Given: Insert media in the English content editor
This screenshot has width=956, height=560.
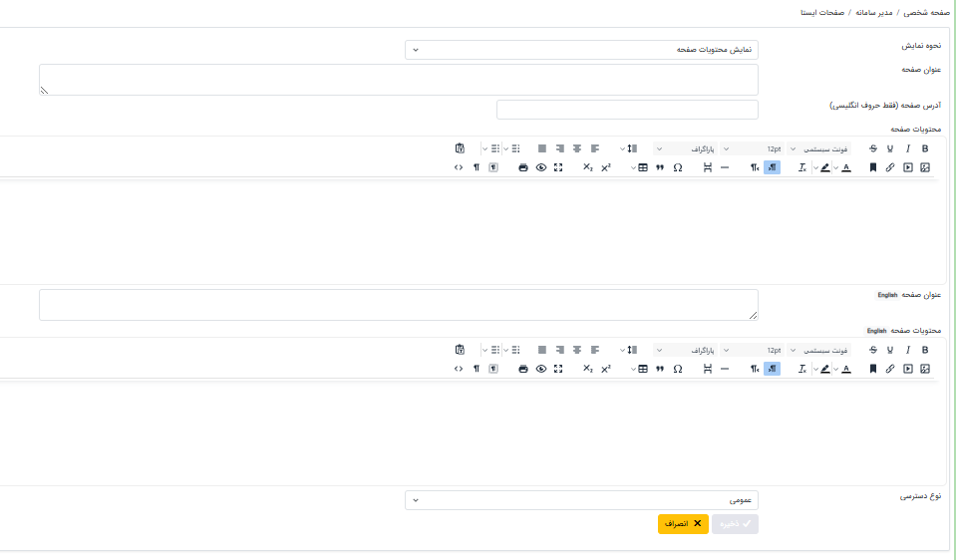Looking at the screenshot, I should (x=908, y=369).
